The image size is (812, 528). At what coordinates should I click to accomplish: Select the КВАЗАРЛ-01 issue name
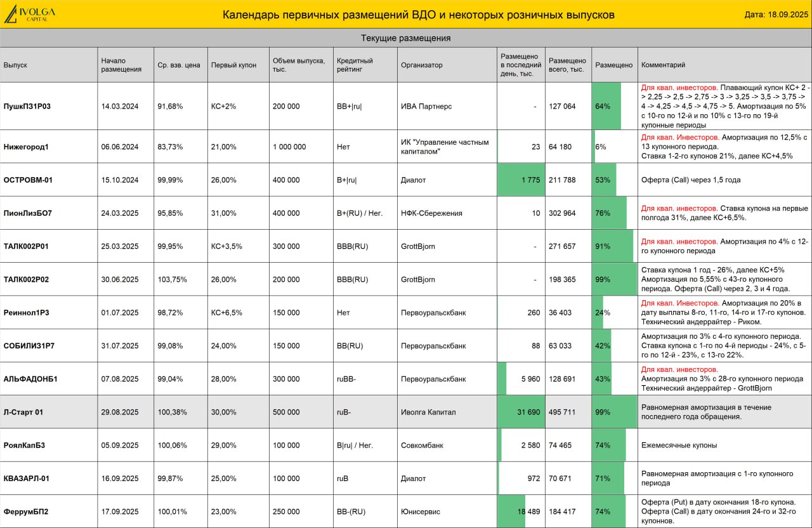point(26,478)
